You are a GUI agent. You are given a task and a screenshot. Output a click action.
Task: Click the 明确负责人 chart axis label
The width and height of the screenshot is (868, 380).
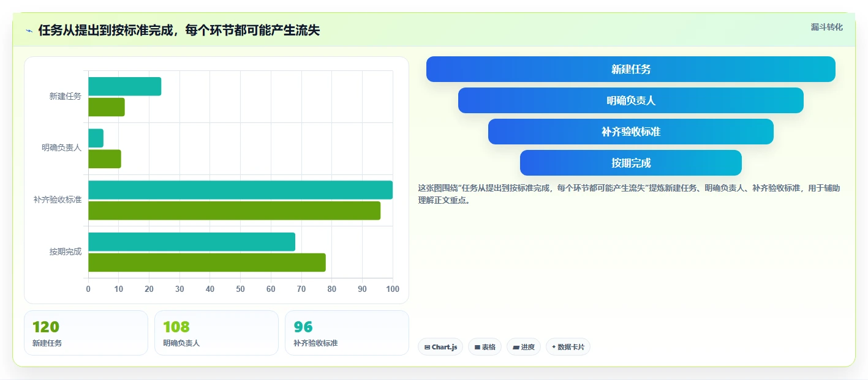click(62, 148)
